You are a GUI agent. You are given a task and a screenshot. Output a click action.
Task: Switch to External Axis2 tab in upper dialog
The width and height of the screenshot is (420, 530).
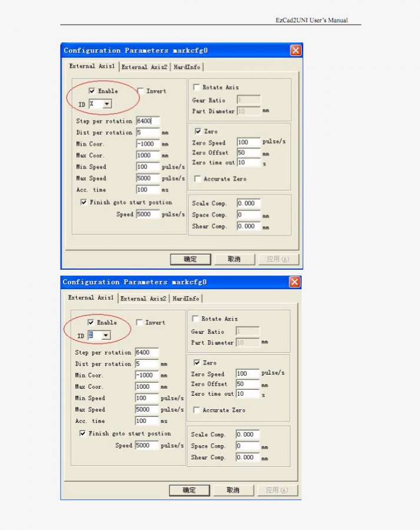pyautogui.click(x=144, y=67)
